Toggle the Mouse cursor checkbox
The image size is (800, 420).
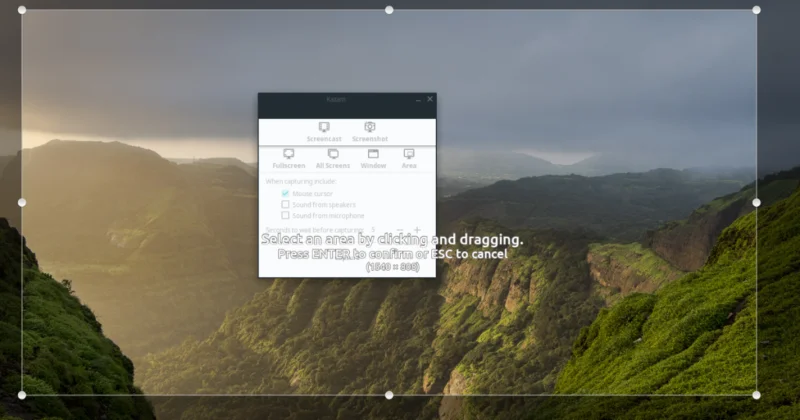tap(285, 193)
